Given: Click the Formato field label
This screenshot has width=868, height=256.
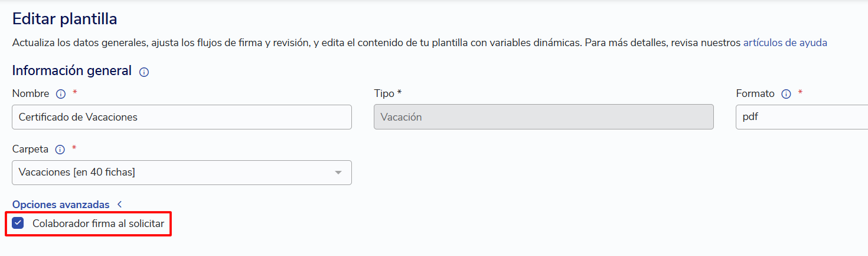Looking at the screenshot, I should point(755,93).
